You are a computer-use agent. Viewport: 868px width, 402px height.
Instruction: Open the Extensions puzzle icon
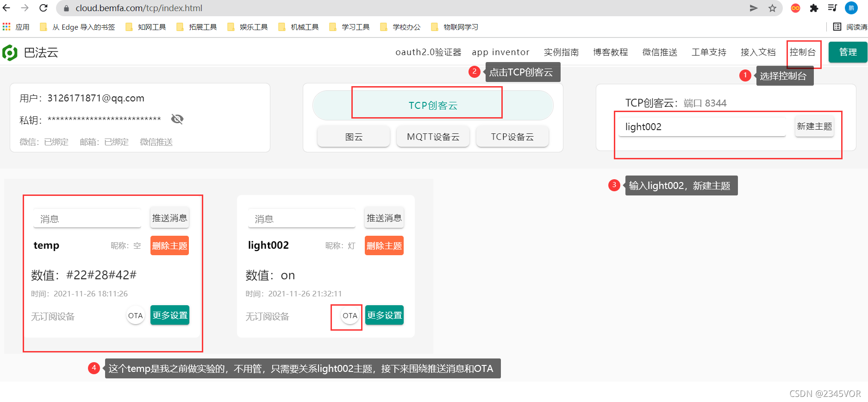coord(814,8)
